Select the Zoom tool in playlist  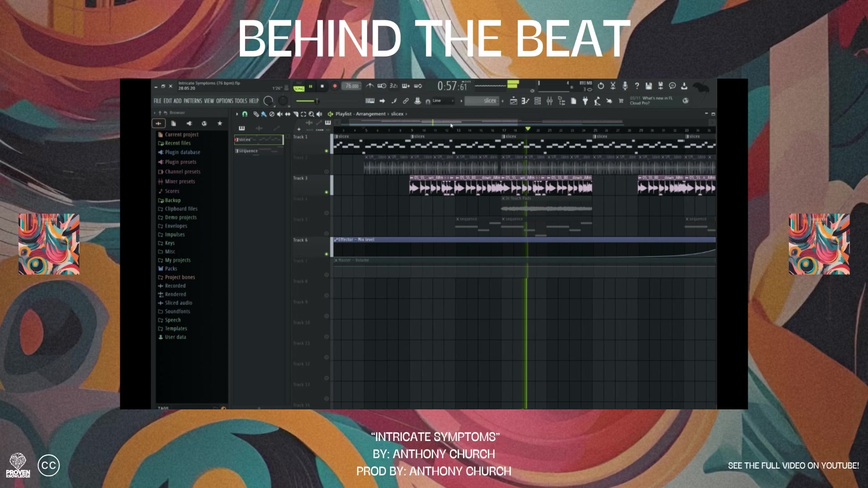tap(311, 114)
